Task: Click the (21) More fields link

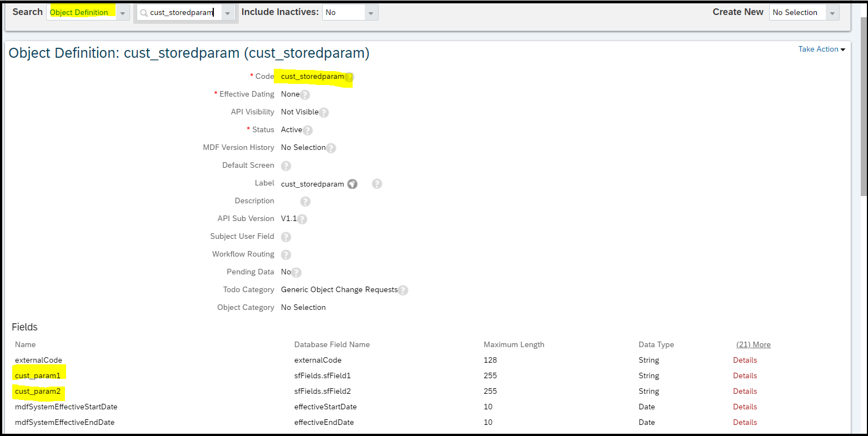Action: tap(754, 344)
